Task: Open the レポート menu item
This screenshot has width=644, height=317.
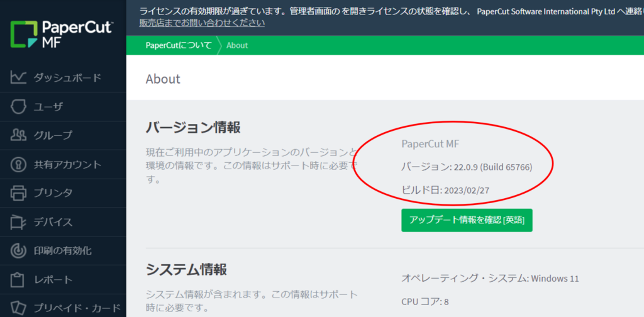Action: pyautogui.click(x=64, y=280)
